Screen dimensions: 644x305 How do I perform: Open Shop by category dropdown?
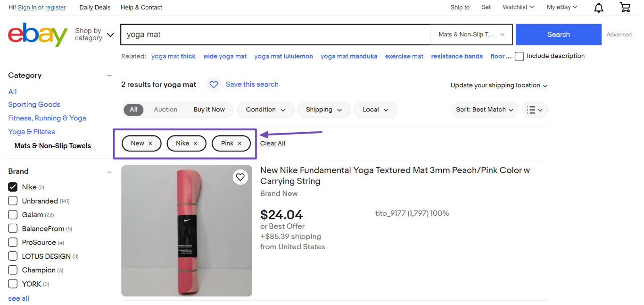[x=94, y=34]
